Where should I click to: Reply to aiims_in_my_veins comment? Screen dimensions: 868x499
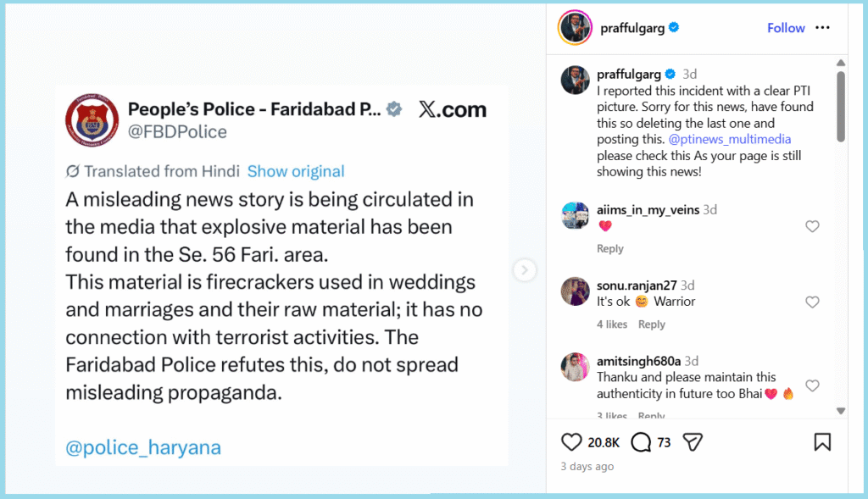pyautogui.click(x=610, y=249)
